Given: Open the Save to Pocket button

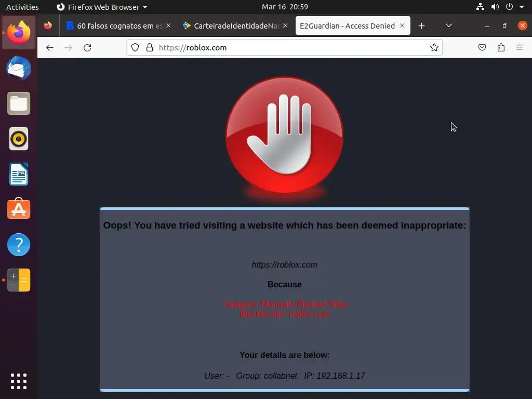Looking at the screenshot, I should tap(482, 47).
